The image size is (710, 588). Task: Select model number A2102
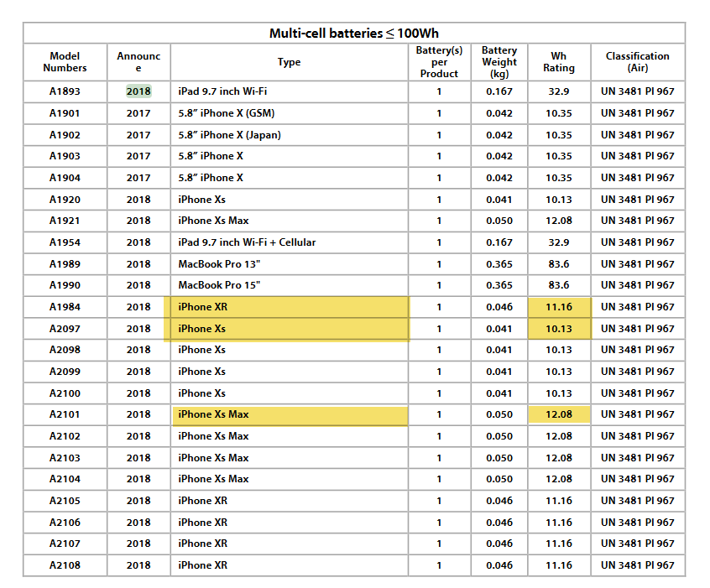click(x=65, y=436)
